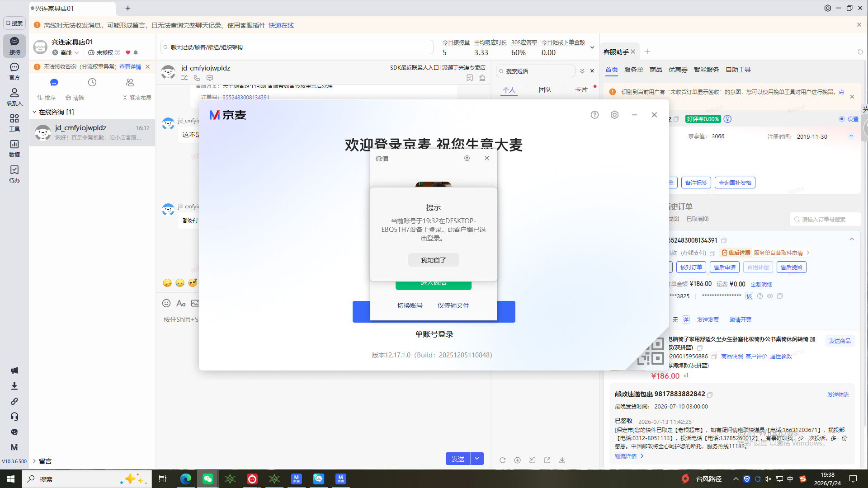Image resolution: width=868 pixels, height=488 pixels.
Task: Click the font format Aa icon
Action: (181, 303)
